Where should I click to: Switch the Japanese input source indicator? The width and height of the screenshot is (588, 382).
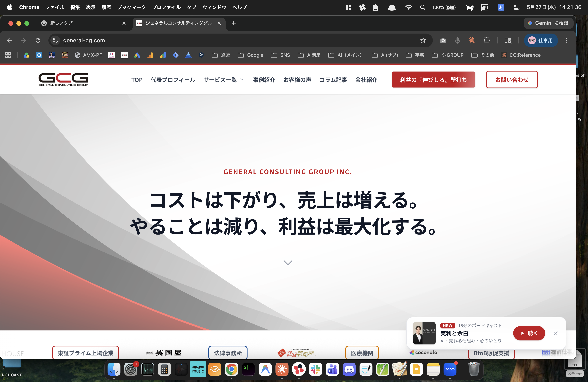tap(501, 7)
